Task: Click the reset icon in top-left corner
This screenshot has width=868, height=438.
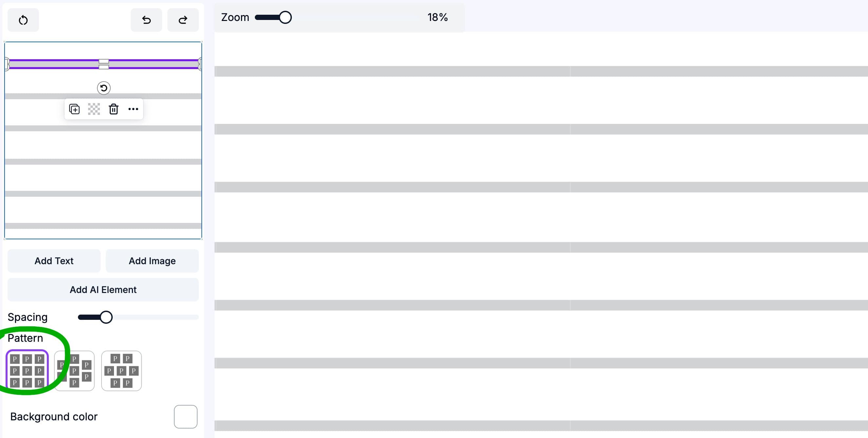Action: click(x=23, y=20)
